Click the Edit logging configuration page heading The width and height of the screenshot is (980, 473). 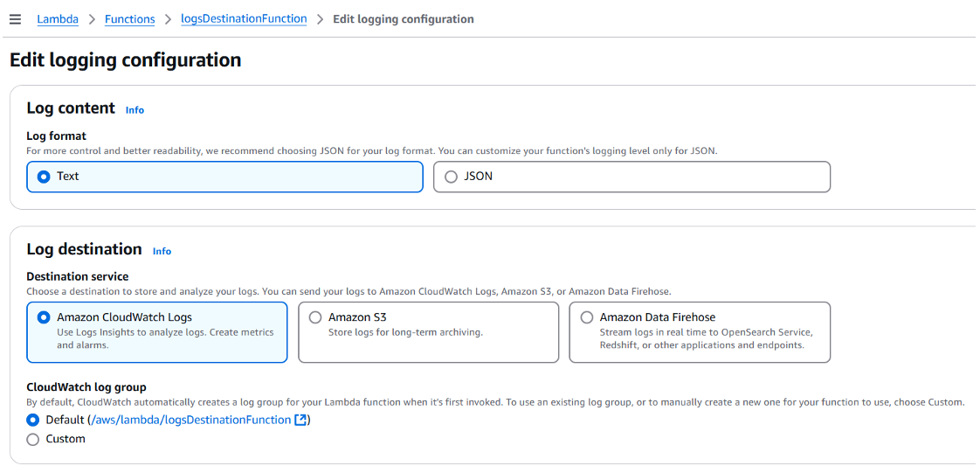coord(125,60)
